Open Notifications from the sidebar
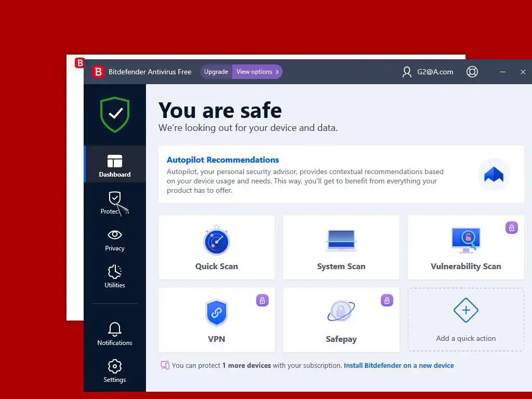 tap(115, 334)
